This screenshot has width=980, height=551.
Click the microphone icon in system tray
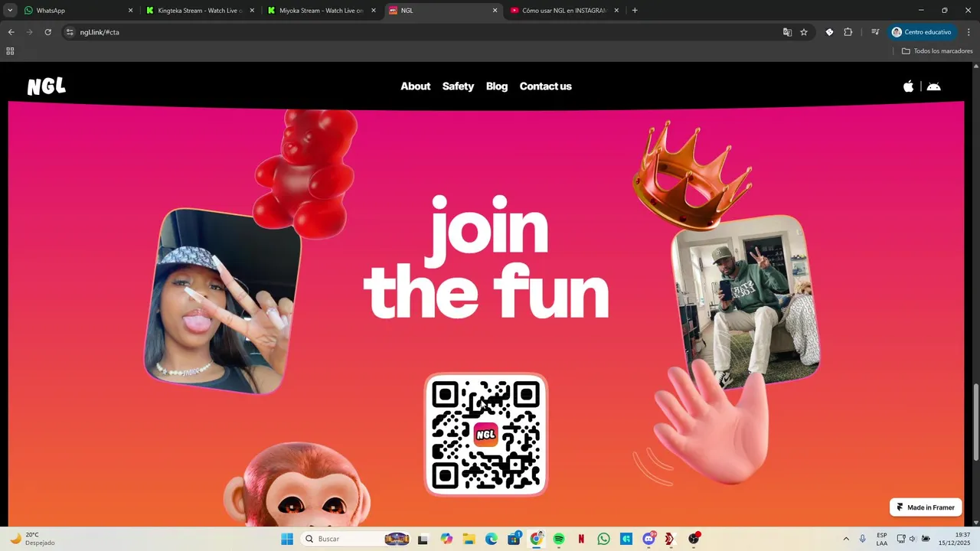tap(863, 539)
